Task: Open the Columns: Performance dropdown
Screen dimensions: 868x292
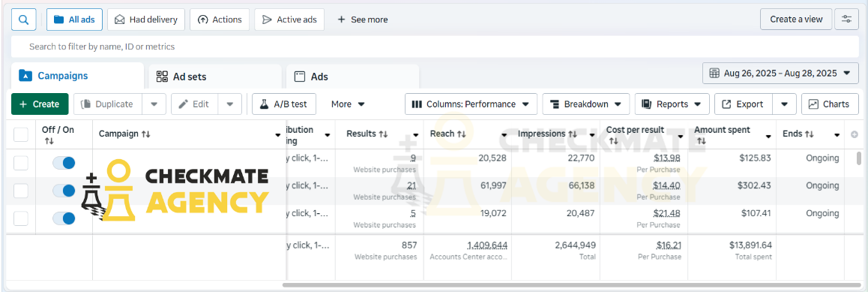Action: [x=471, y=104]
